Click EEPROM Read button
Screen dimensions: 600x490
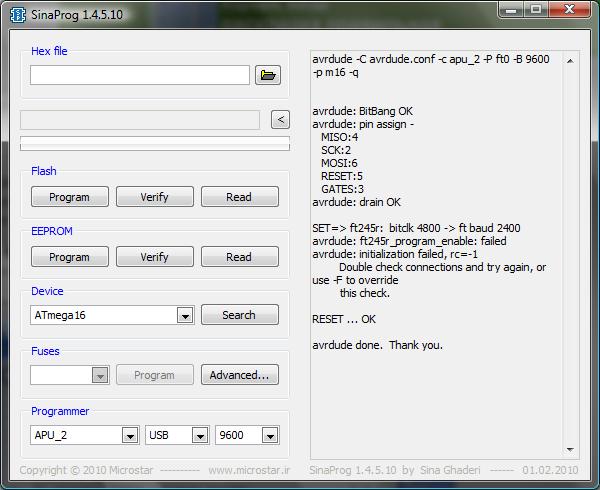pos(239,257)
